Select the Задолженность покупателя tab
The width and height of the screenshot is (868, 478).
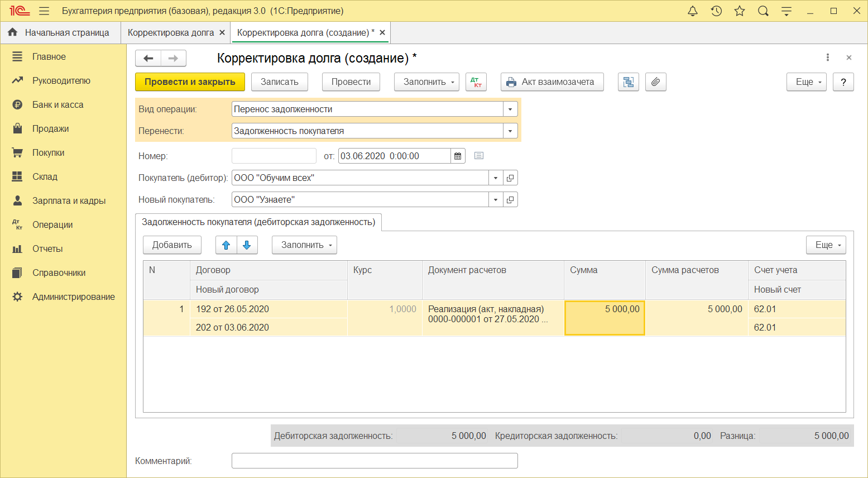tap(258, 222)
